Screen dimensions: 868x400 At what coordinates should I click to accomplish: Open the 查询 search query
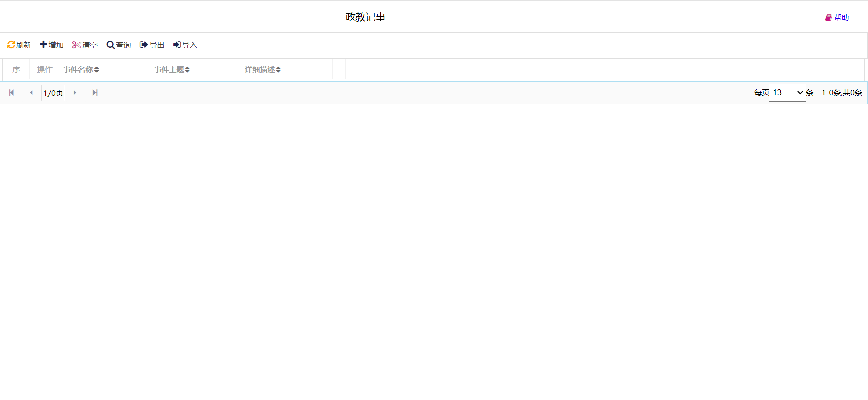119,45
